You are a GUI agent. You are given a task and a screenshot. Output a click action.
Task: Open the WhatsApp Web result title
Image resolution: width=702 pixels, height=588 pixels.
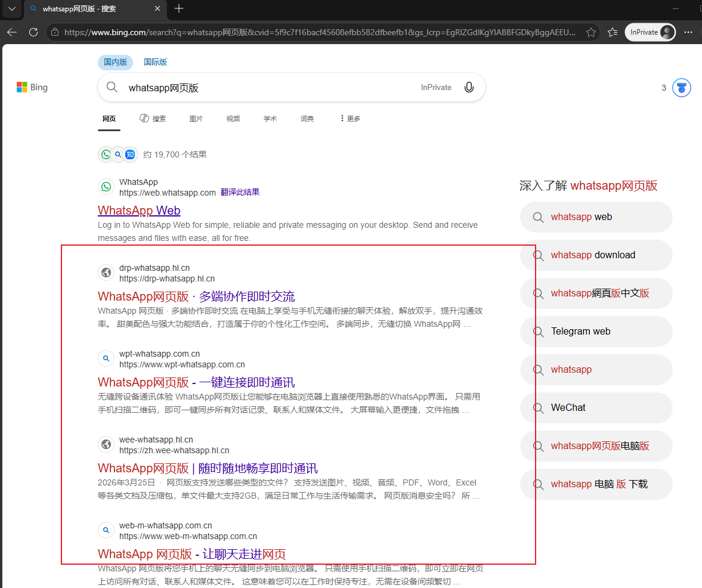[x=139, y=211]
